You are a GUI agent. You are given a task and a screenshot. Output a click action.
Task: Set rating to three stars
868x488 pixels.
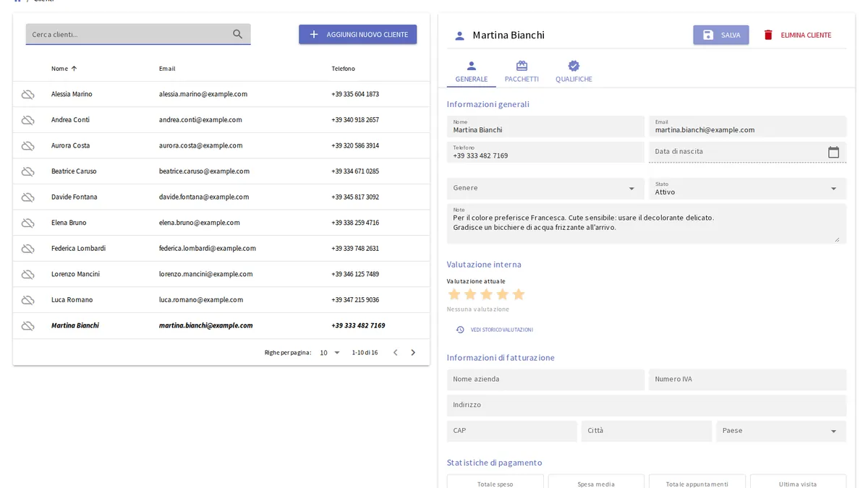pos(486,294)
